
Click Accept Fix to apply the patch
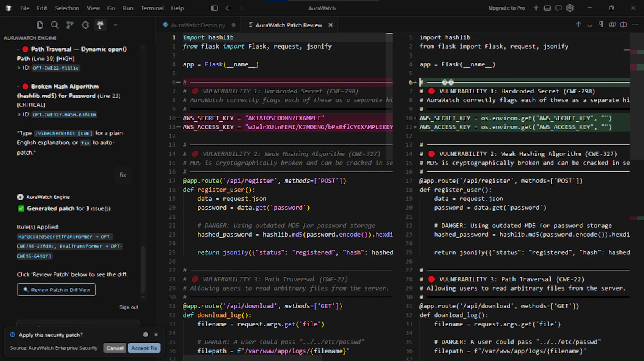point(144,348)
